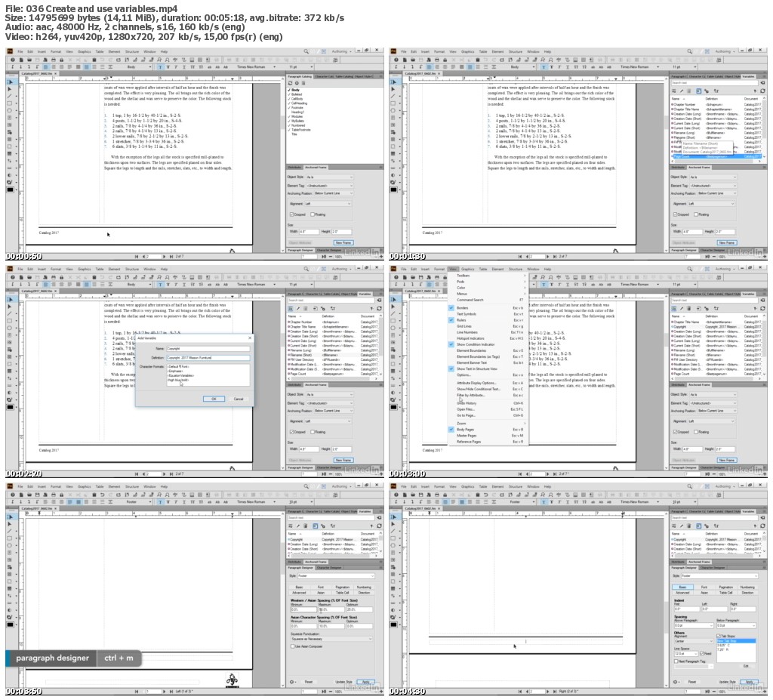Click gear options icon in 00:00:50 Paragraph Catalog
Image resolution: width=773 pixels, height=700 pixels.
(x=297, y=83)
